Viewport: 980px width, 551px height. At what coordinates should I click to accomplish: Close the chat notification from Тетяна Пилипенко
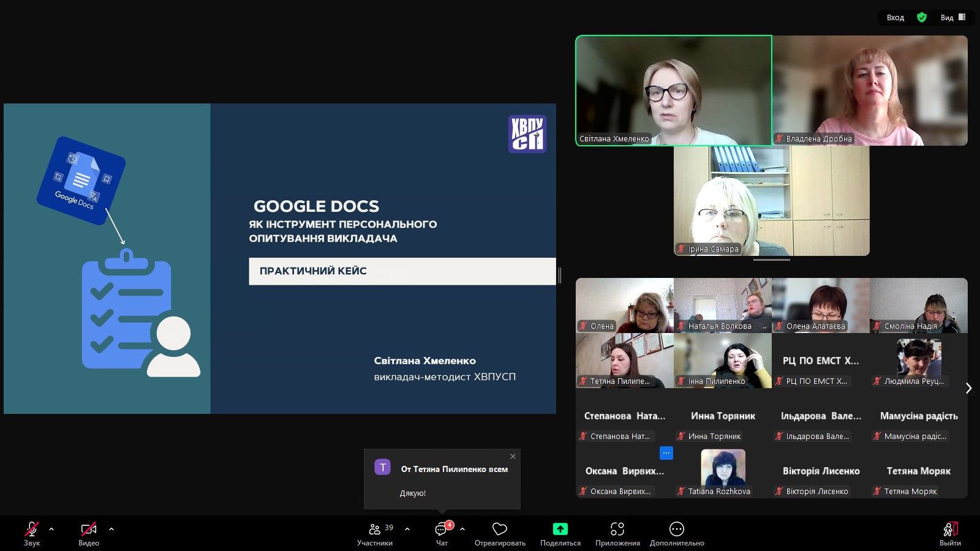coord(513,456)
